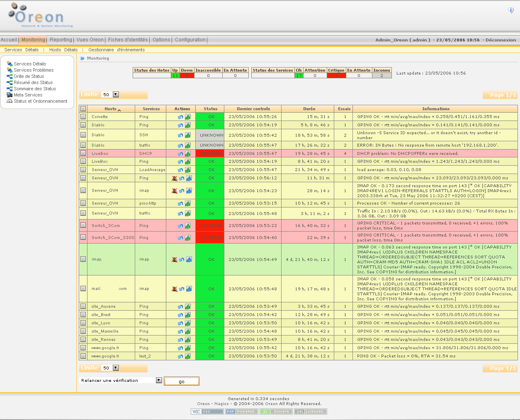Viewport: 520px width, 420px height.
Task: Sort the table by the Hosts column
Action: click(x=111, y=109)
